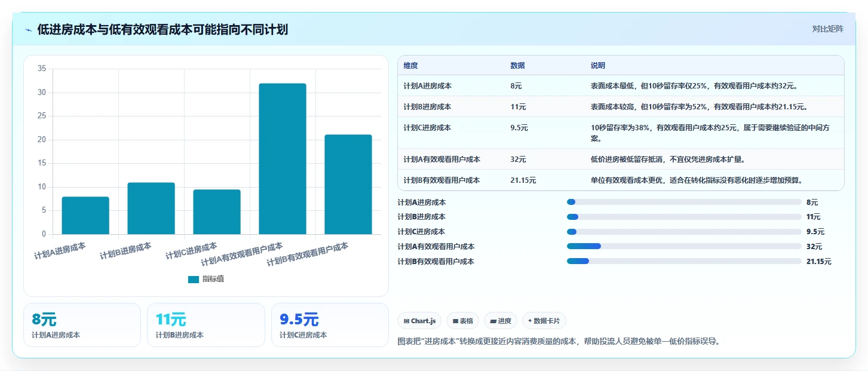
Task: Open the 9.5元 计划C进房成本 data card
Action: click(330, 325)
